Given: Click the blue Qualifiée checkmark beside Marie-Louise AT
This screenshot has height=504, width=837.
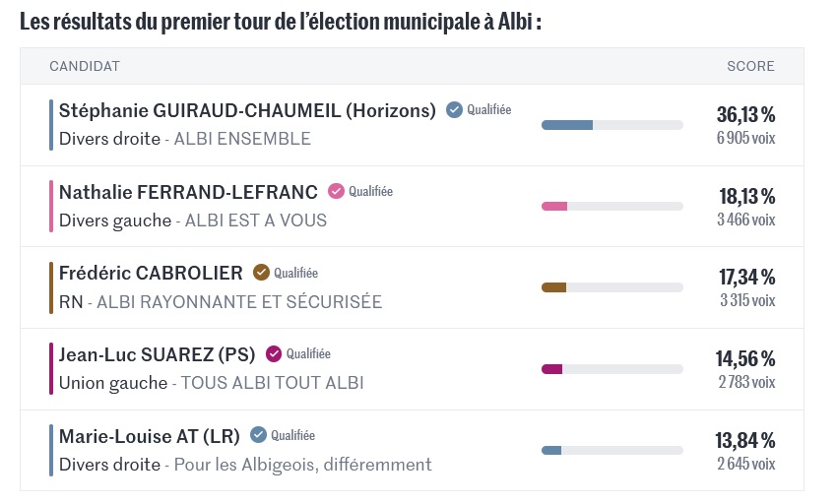Looking at the screenshot, I should pyautogui.click(x=259, y=435).
